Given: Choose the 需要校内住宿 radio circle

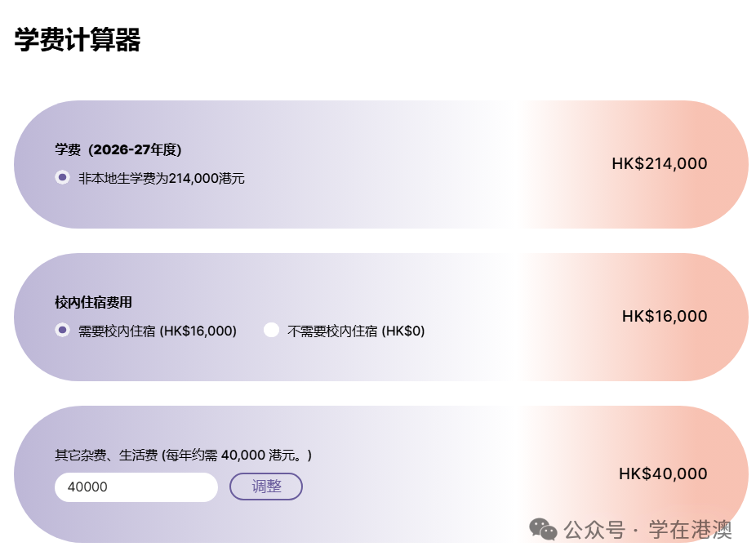Looking at the screenshot, I should tap(62, 330).
